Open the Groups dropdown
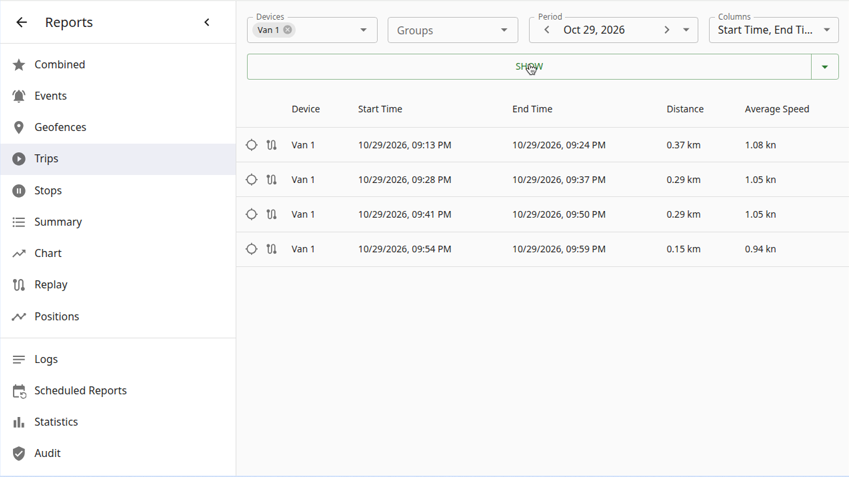This screenshot has width=849, height=477. (453, 30)
